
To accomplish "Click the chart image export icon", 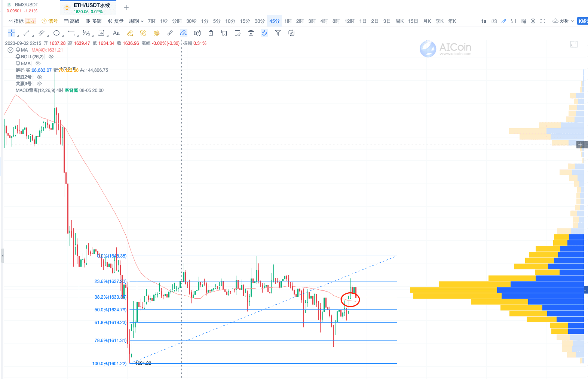I will pos(523,21).
